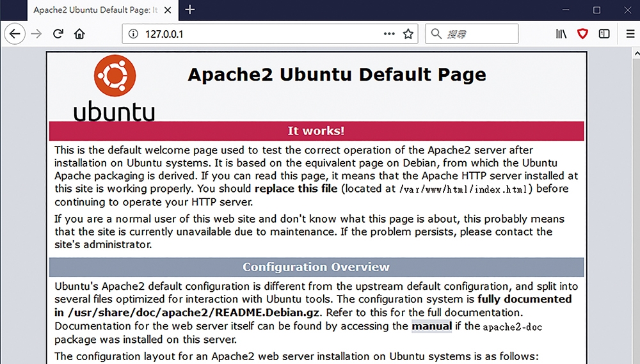Open a new tab
640x364 pixels.
click(x=190, y=10)
